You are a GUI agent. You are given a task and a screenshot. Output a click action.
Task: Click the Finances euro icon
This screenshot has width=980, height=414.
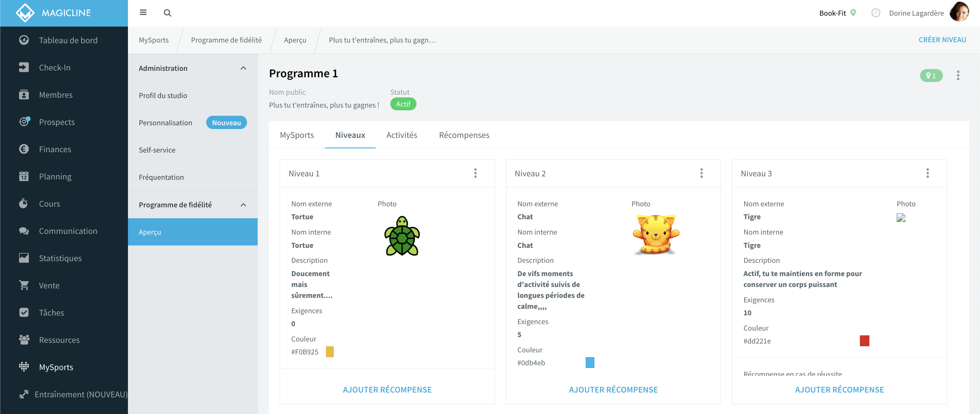click(x=24, y=149)
